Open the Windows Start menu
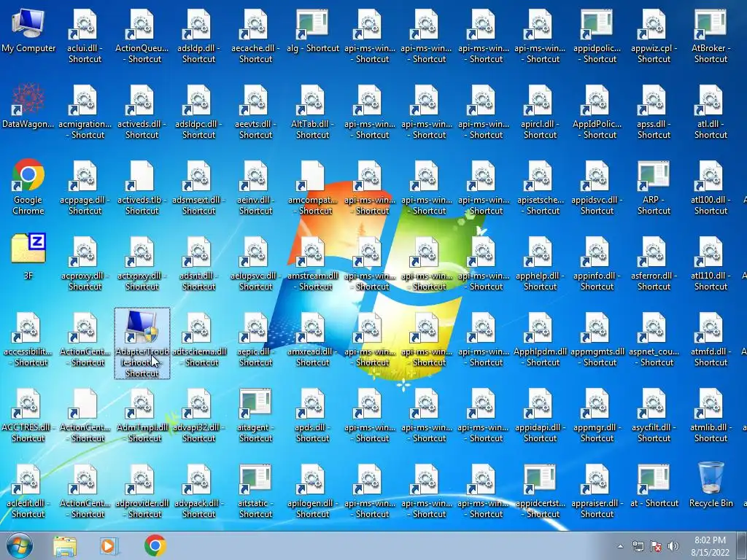Viewport: 747px width, 560px height. [x=19, y=545]
